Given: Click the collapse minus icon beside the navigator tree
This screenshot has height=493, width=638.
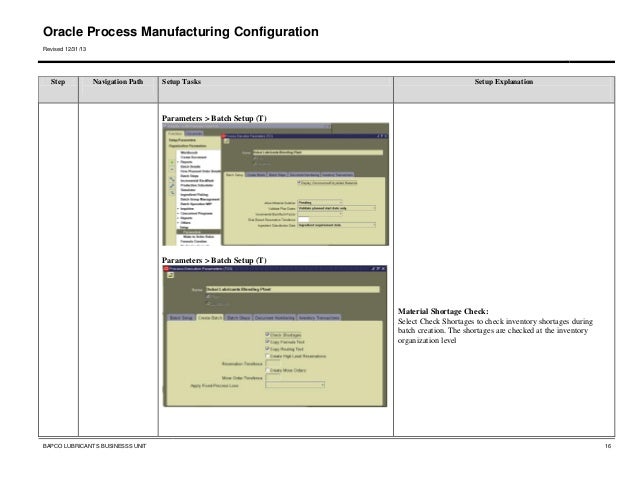Looking at the screenshot, I should [x=172, y=169].
